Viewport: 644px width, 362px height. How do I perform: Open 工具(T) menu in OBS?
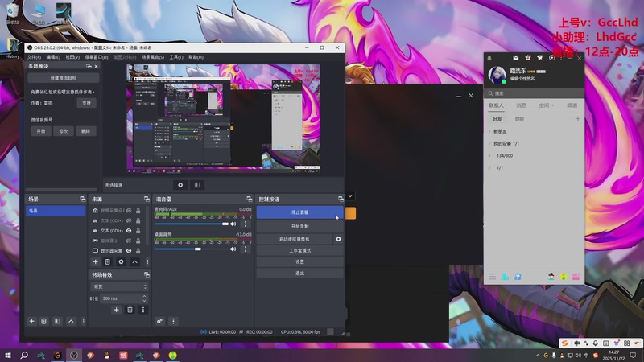[x=176, y=57]
